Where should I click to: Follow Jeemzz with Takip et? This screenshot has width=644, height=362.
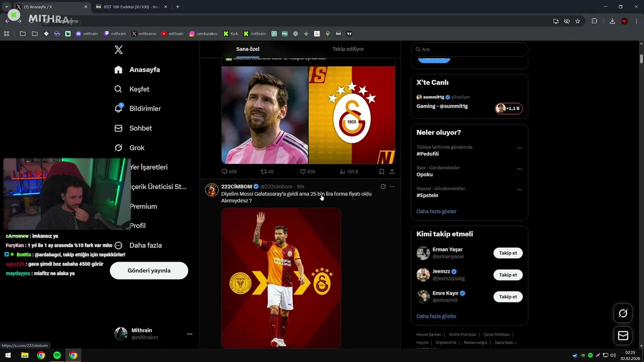508,275
